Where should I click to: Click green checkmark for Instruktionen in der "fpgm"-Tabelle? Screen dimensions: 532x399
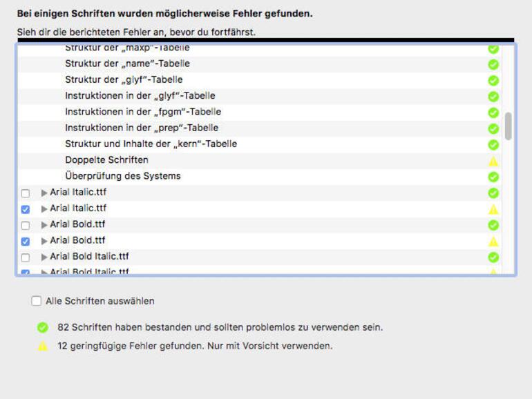coord(493,113)
